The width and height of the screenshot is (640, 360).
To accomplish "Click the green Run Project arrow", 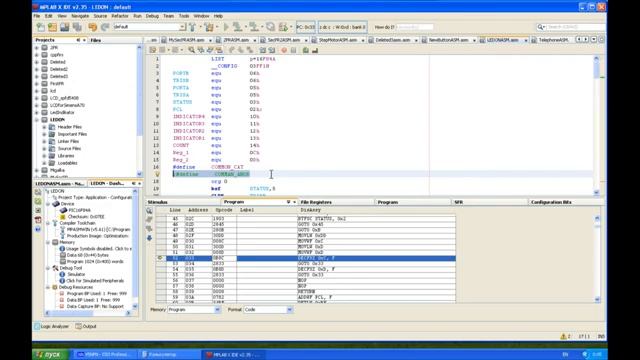I will [x=226, y=27].
